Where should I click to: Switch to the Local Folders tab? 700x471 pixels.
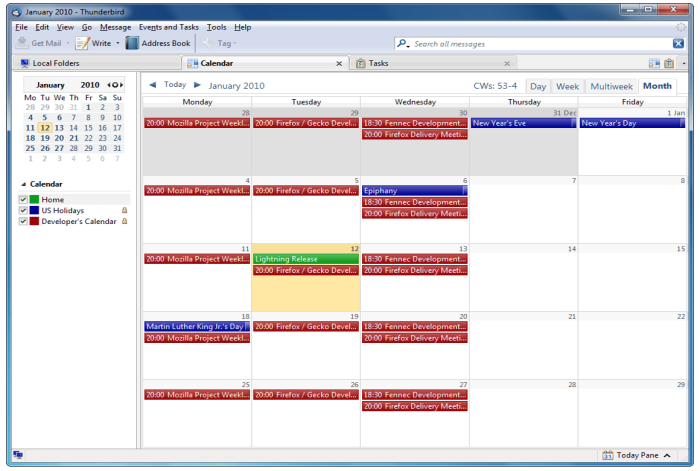pyautogui.click(x=96, y=63)
